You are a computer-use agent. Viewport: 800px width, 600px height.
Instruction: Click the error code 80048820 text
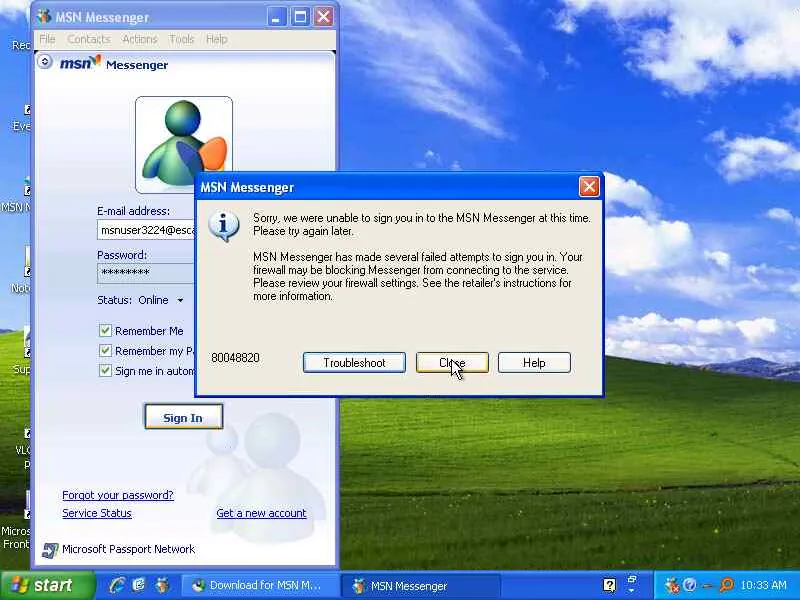point(235,358)
